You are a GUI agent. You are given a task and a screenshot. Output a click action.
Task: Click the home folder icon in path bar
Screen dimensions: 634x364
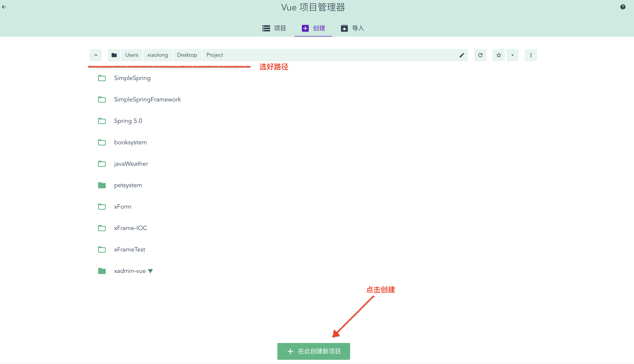[114, 55]
